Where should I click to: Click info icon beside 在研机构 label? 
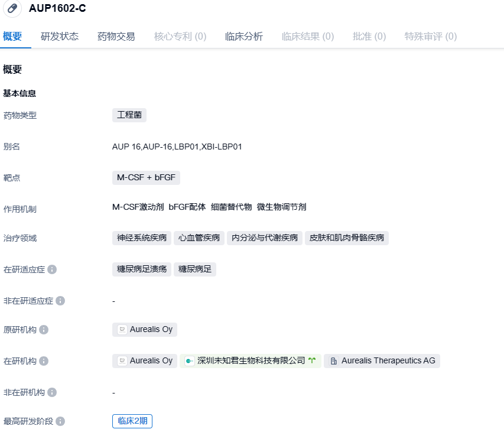[x=44, y=361]
